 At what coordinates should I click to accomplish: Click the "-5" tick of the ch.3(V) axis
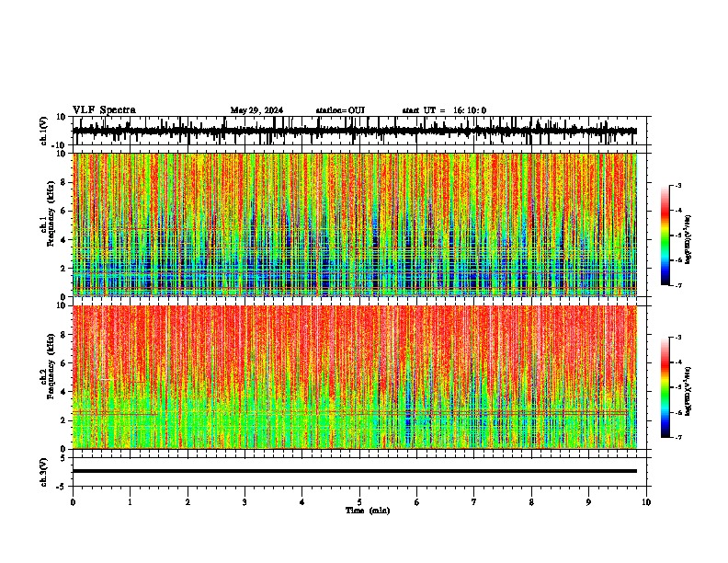pyautogui.click(x=62, y=487)
